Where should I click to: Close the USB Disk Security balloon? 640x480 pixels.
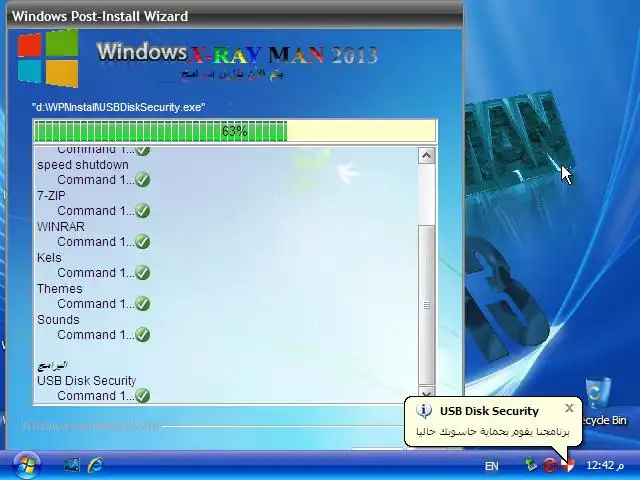tap(569, 408)
